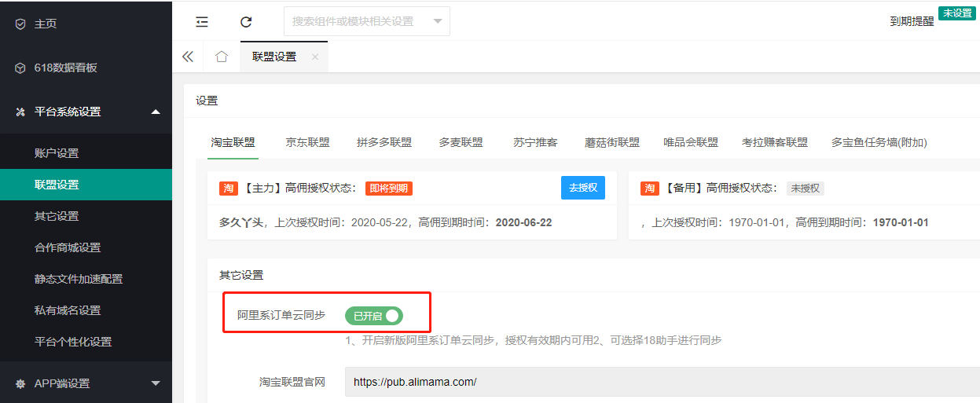Collapse the 平台系统设置 menu arrow

point(156,112)
